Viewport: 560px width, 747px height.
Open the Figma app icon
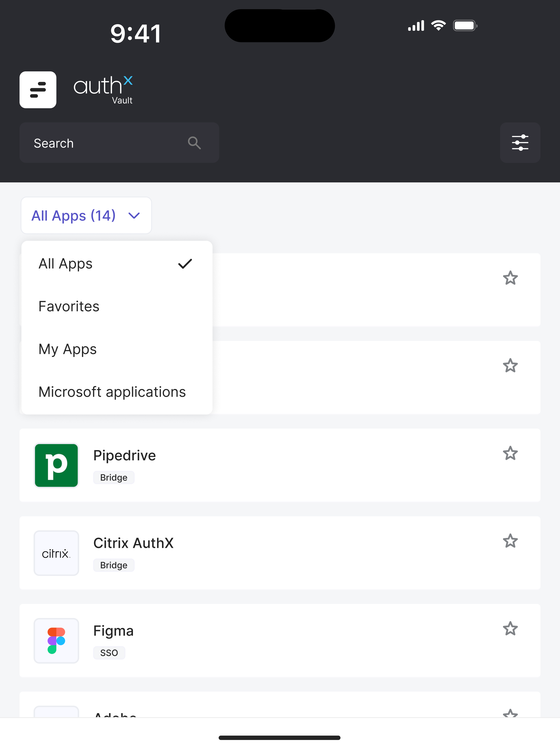click(x=56, y=641)
